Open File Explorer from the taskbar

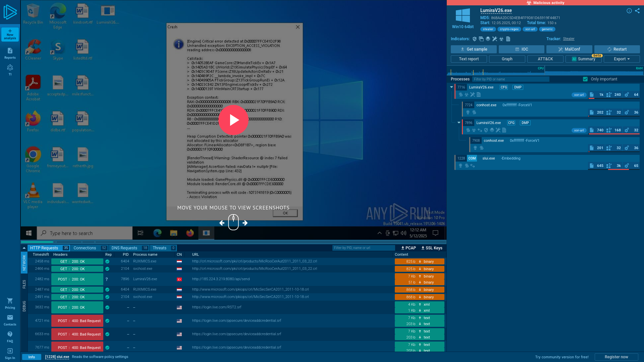pyautogui.click(x=173, y=233)
